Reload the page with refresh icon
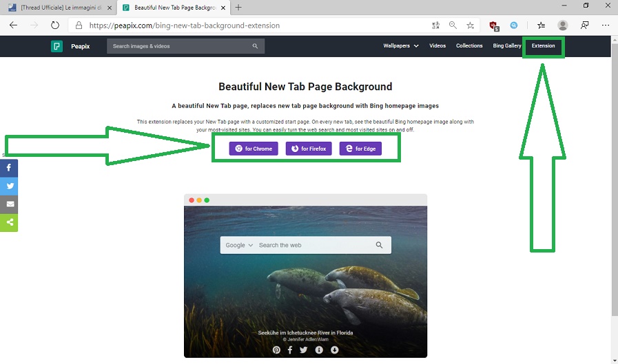The width and height of the screenshot is (618, 364). 55,25
